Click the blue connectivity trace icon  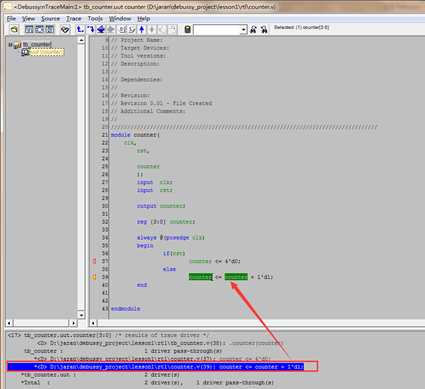[101, 29]
